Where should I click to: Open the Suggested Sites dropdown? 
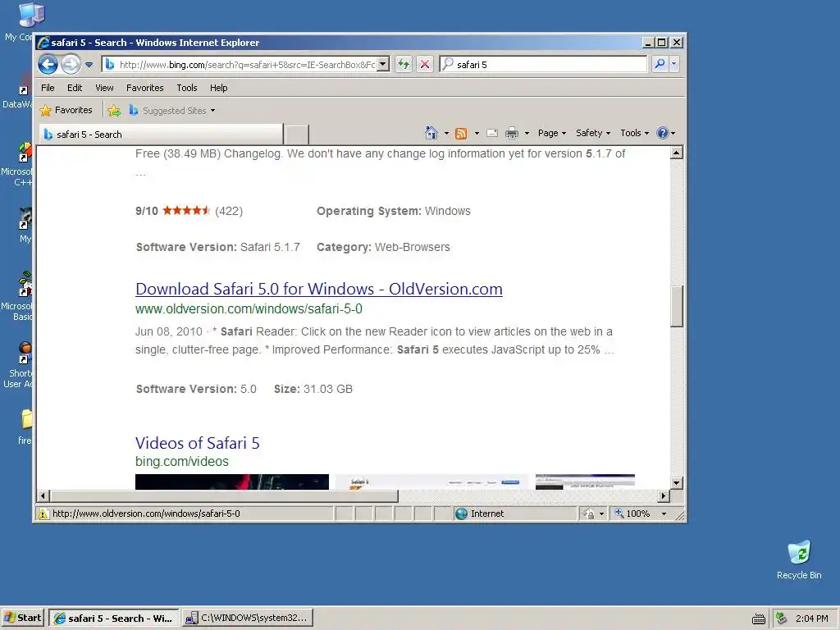point(172,111)
